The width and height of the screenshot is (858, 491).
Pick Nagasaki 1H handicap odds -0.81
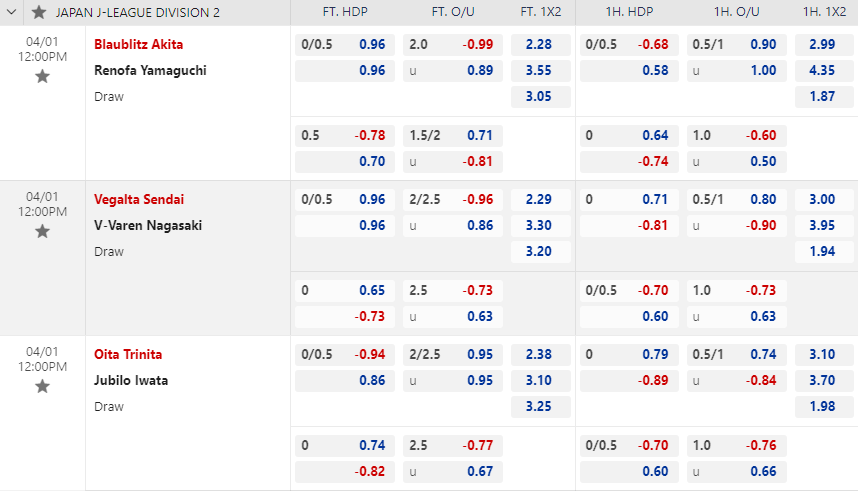coord(629,226)
